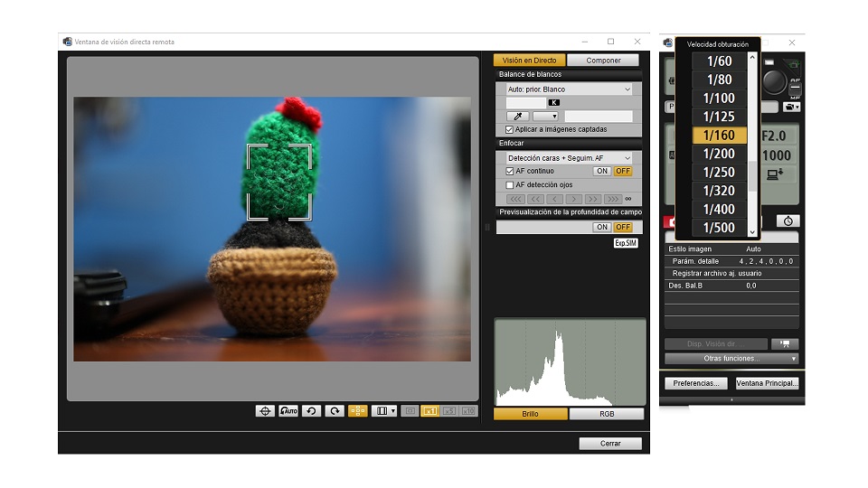Click the self-timer icon in the camera panel
This screenshot has width=868, height=488.
point(788,221)
